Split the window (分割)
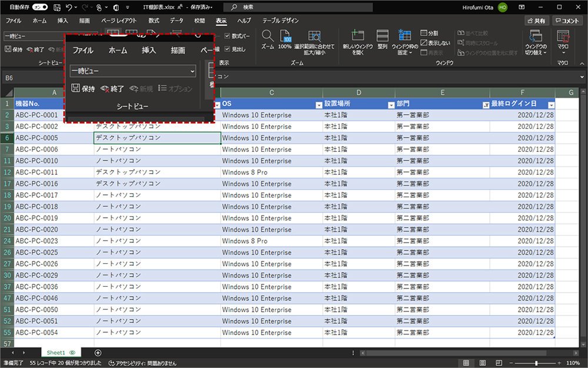This screenshot has height=368, width=588. 429,33
